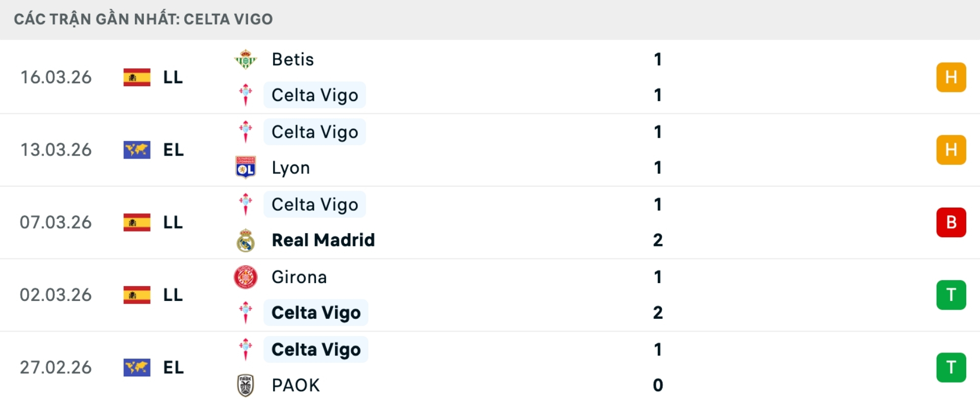Click green T badge for PAOK match
The height and width of the screenshot is (404, 980).
(951, 367)
